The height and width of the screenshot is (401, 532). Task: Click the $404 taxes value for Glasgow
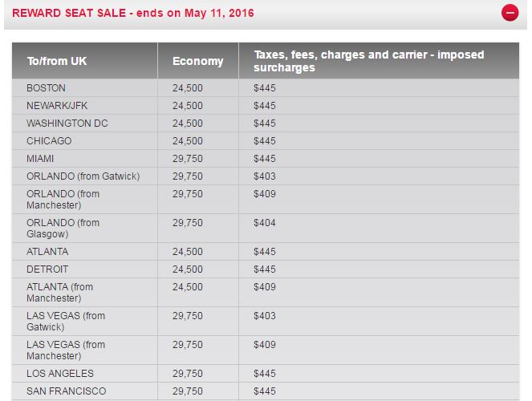(x=265, y=223)
